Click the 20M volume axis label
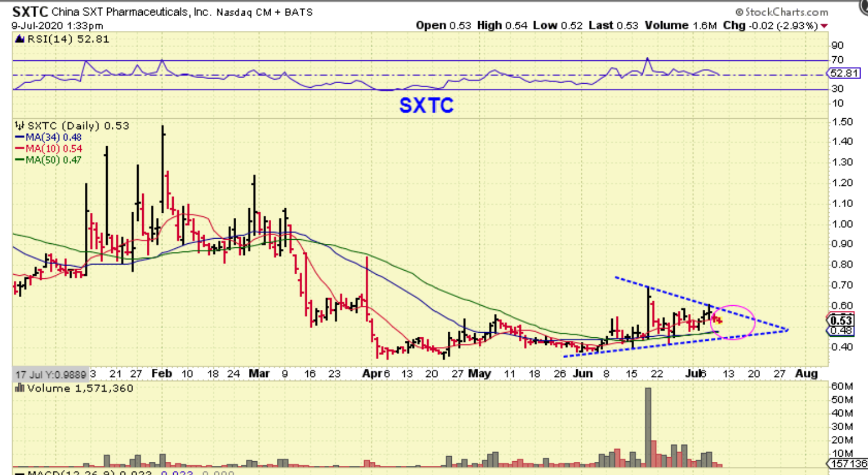 842,440
